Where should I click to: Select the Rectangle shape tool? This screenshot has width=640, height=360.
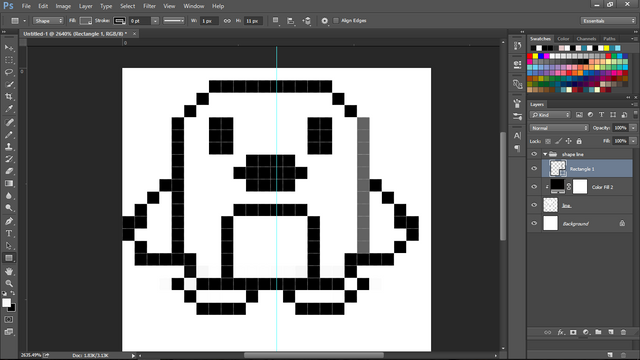(x=9, y=258)
